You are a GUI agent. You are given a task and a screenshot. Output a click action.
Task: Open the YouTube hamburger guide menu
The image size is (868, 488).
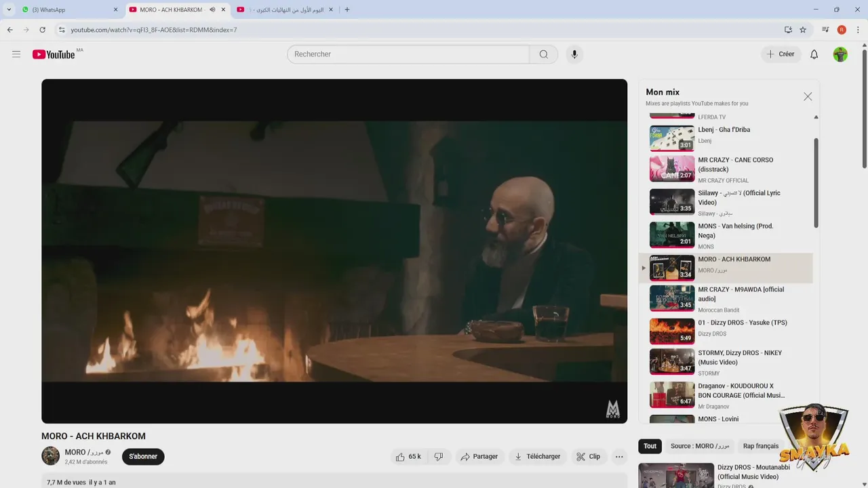pyautogui.click(x=16, y=54)
